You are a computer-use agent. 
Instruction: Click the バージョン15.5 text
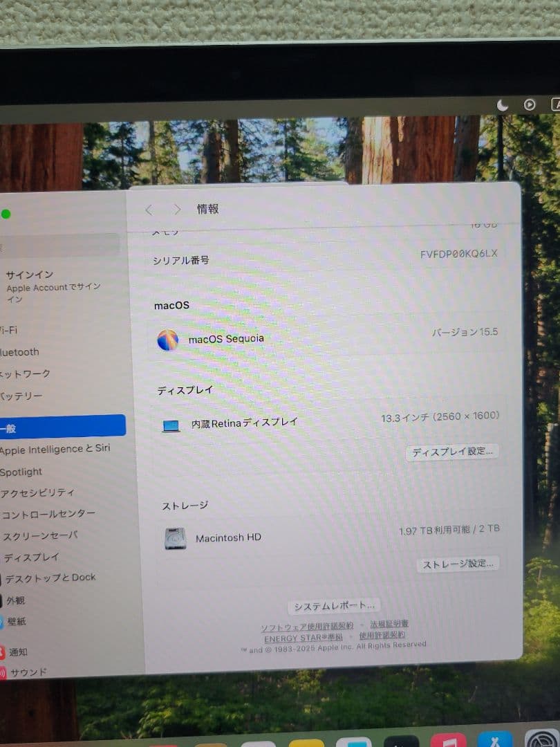pos(465,332)
